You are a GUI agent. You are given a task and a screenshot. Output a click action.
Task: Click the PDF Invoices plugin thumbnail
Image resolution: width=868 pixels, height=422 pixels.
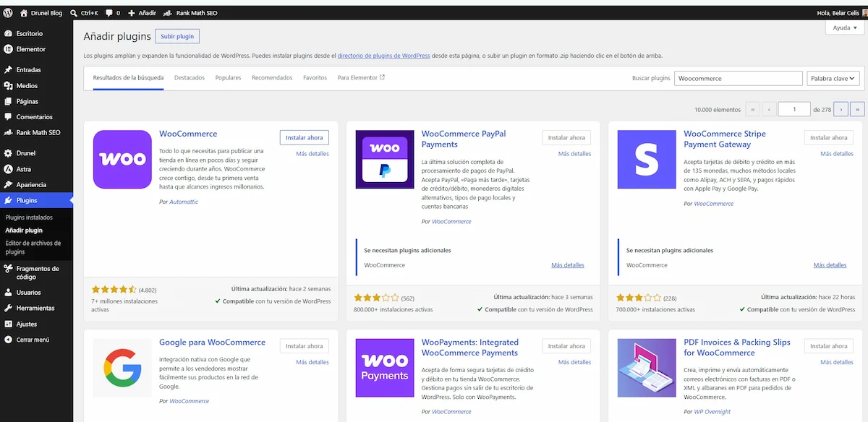coord(647,368)
